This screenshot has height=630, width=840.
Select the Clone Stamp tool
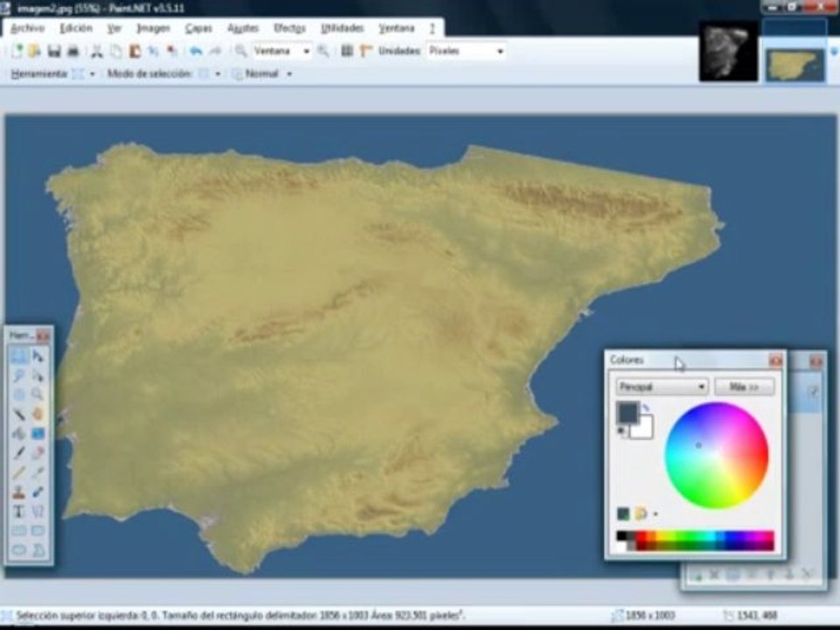point(18,492)
